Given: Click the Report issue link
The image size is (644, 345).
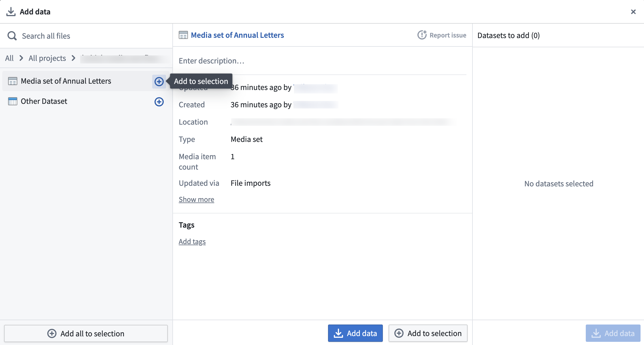Looking at the screenshot, I should (x=442, y=35).
